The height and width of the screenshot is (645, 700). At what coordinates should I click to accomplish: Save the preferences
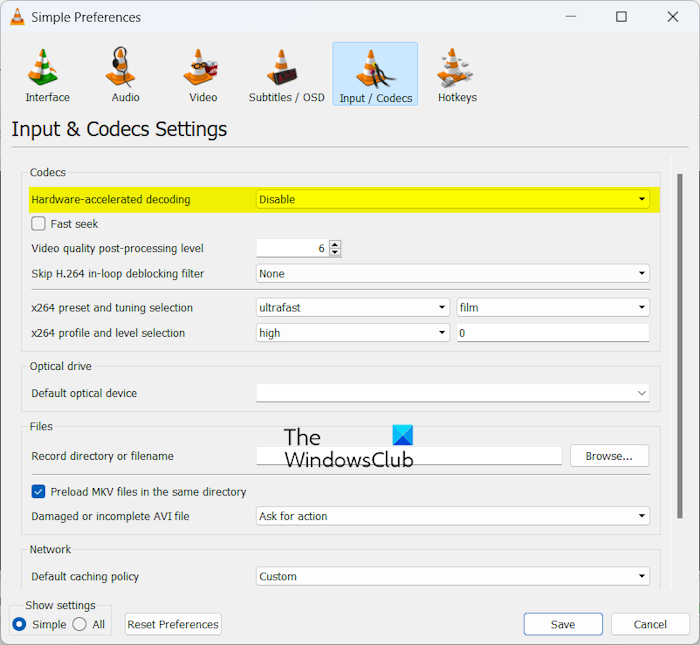562,624
